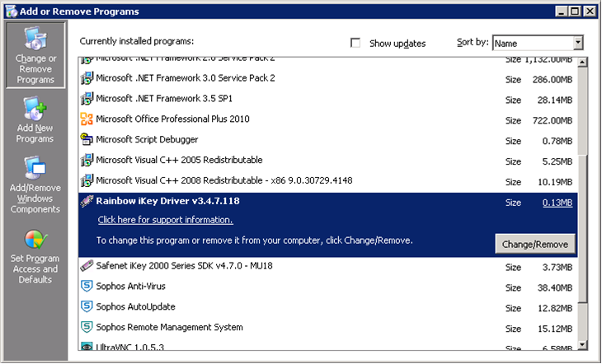Open the Sort by Name dropdown

[x=577, y=43]
